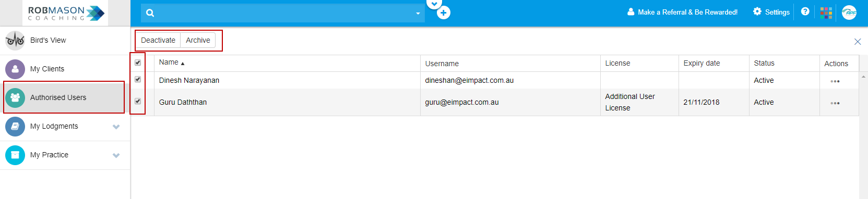Click the Name sort arrow indicator
868x199 pixels.
[183, 64]
